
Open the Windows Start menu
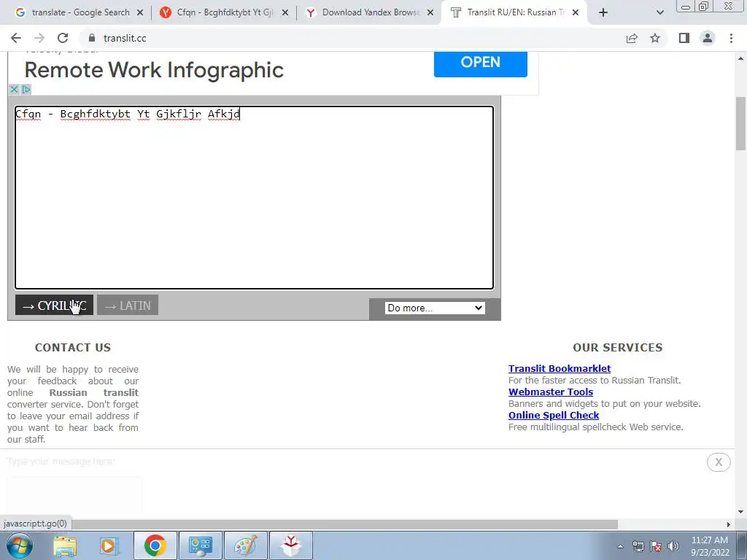[x=20, y=545]
